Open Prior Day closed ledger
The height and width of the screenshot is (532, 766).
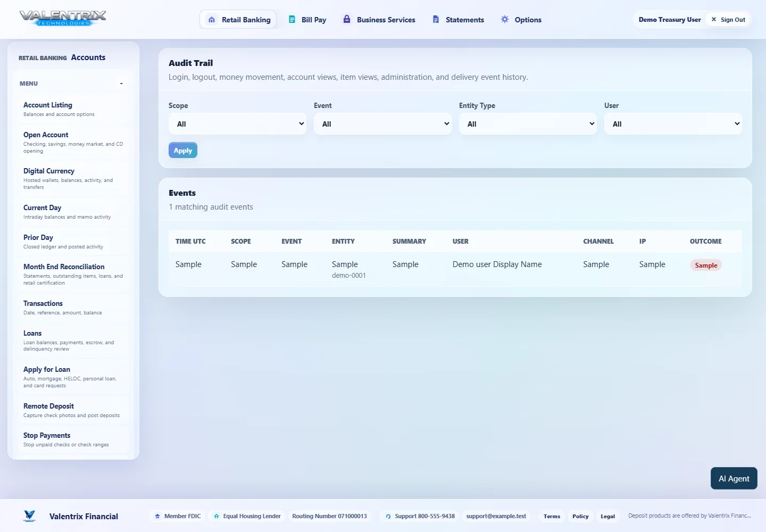click(73, 242)
